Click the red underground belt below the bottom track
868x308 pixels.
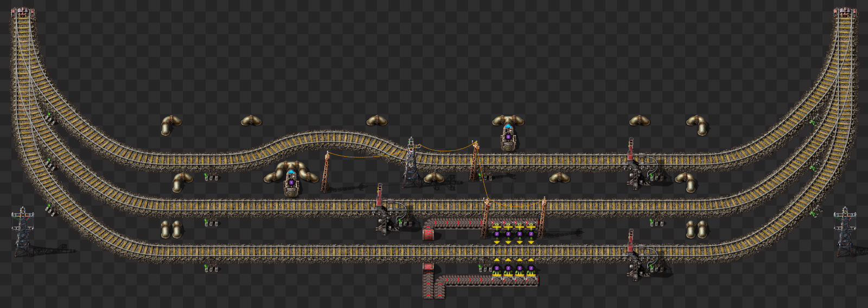point(429,268)
